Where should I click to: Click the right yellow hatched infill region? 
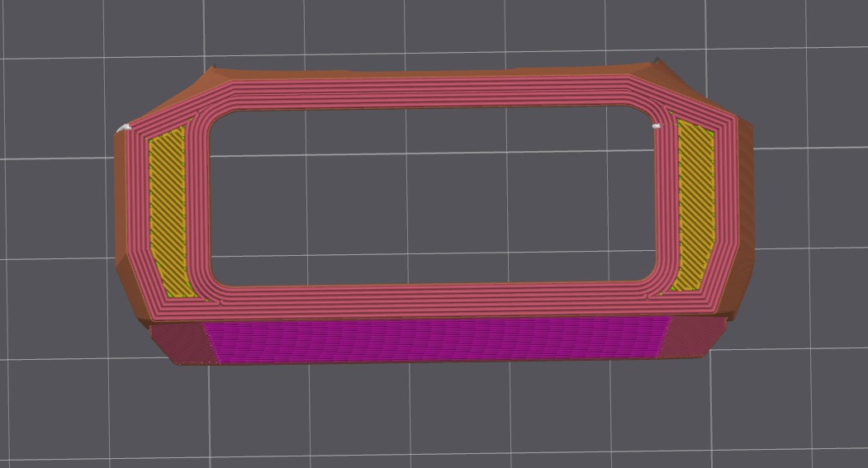696,205
